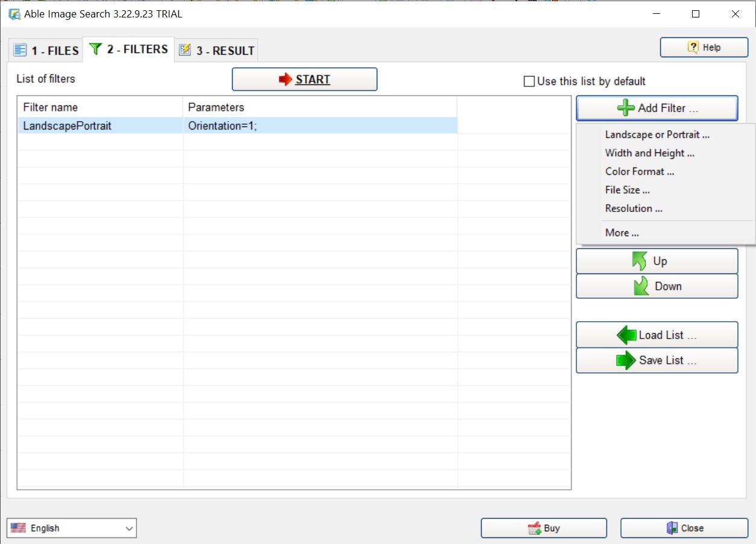Choose Width and Height filter option

pyautogui.click(x=650, y=153)
